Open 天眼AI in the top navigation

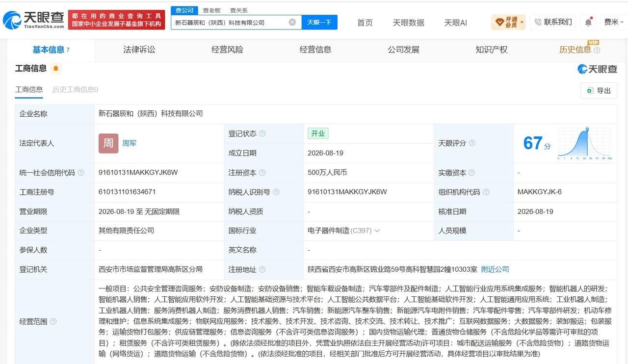coord(455,23)
